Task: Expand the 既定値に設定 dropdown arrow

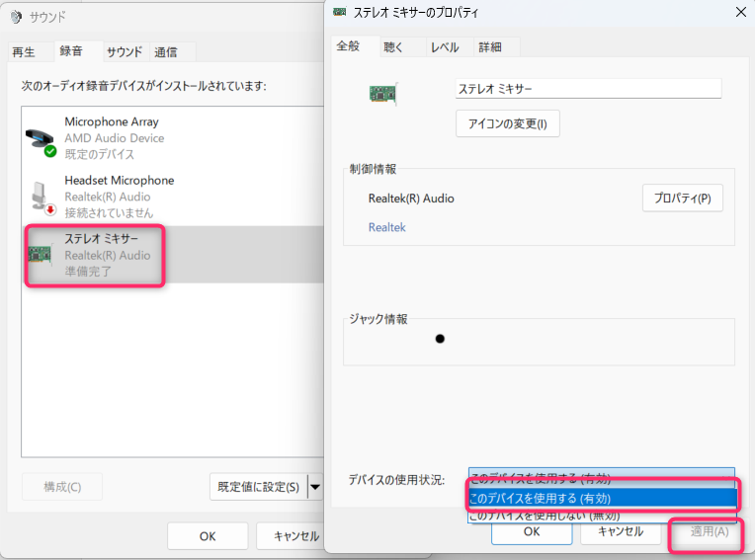Action: click(315, 486)
